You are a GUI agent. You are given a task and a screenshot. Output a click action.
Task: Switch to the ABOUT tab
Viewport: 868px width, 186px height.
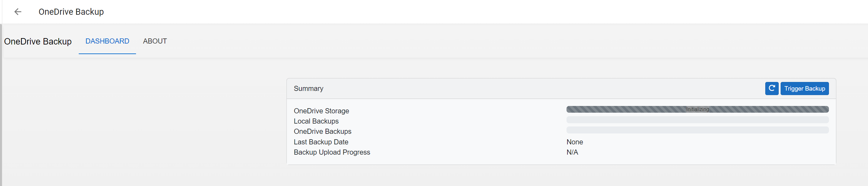tap(155, 41)
